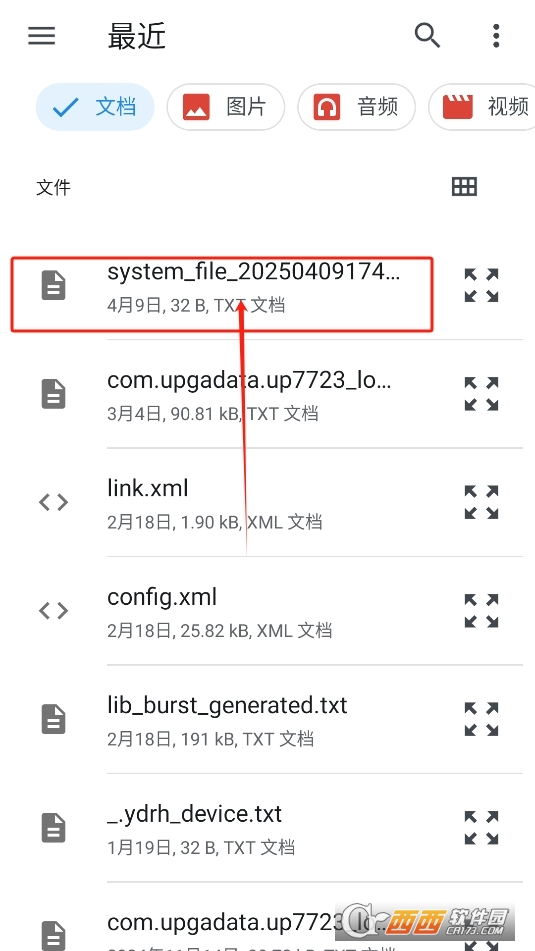
Task: Expand preview of system_file_20250409174 file
Action: [482, 285]
